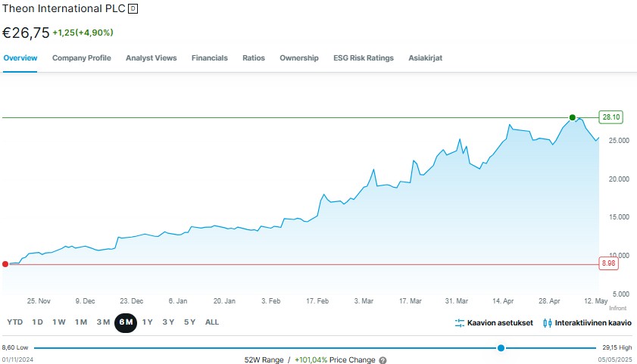Select the 1Y time range
This screenshot has width=637, height=364.
[x=147, y=322]
